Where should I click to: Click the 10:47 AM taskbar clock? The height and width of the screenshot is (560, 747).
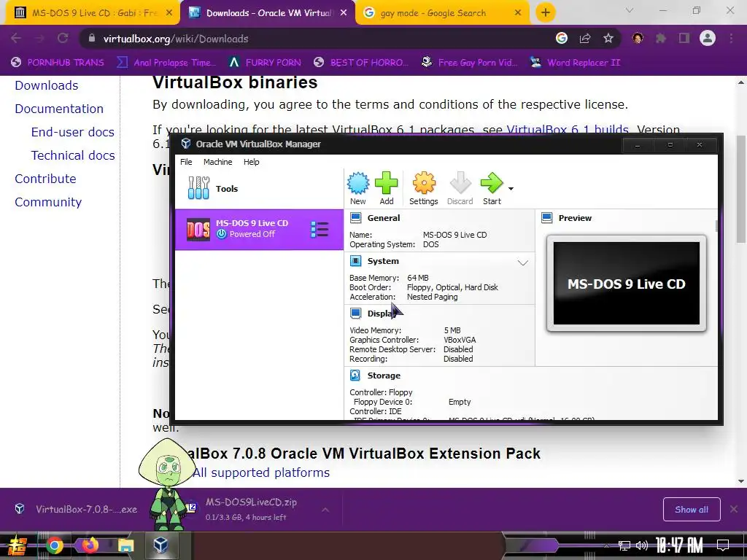(x=679, y=545)
